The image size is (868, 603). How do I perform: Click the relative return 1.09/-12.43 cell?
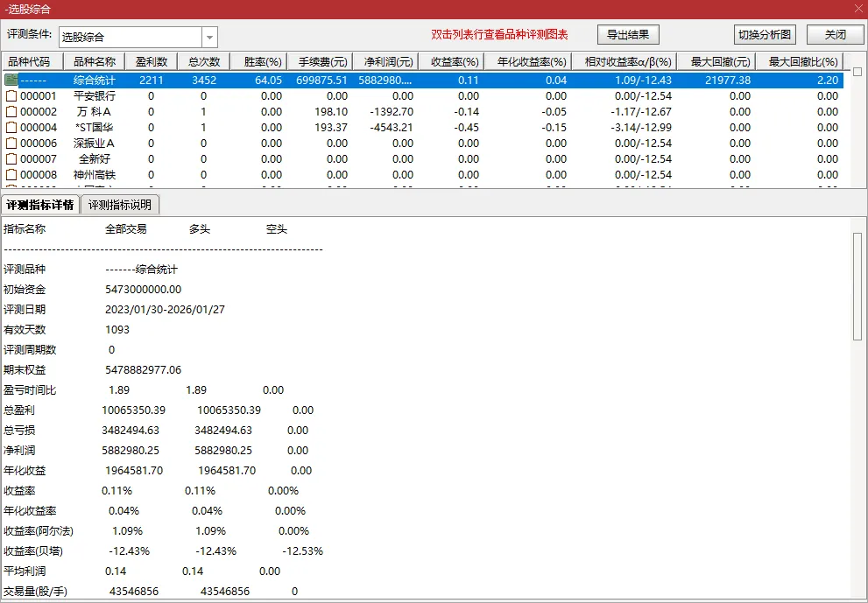[643, 80]
